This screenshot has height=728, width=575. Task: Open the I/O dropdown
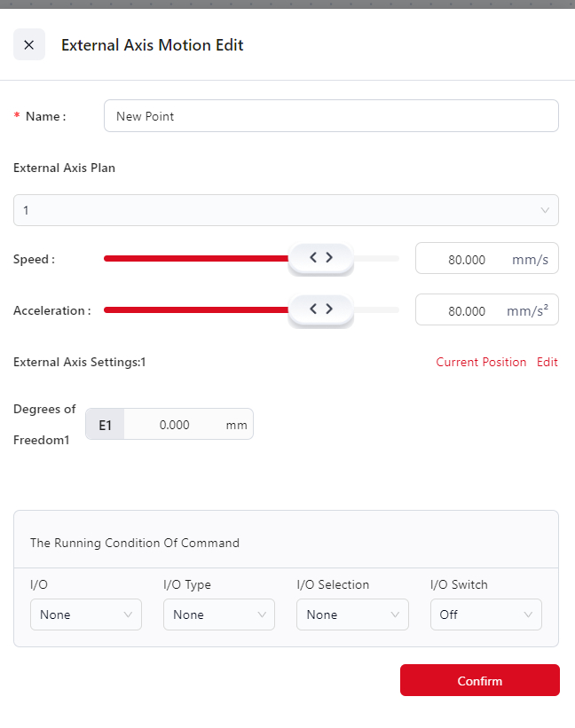tap(86, 614)
